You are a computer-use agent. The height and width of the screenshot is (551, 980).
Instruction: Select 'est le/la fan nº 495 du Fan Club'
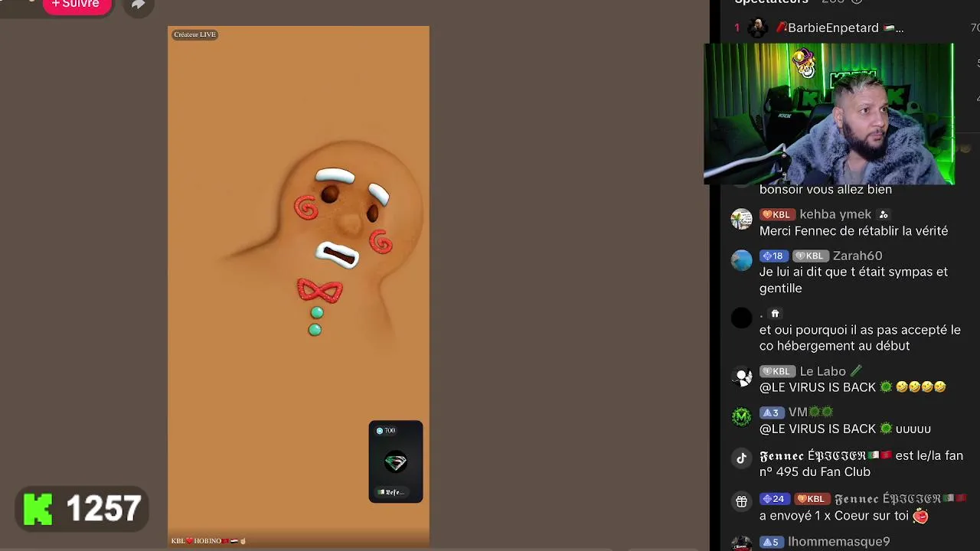click(x=861, y=464)
